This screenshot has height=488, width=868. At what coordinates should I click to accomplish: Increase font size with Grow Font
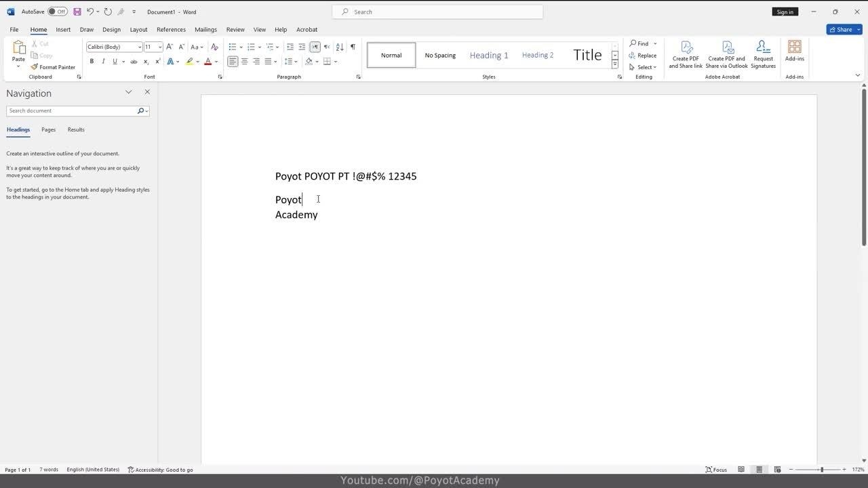pos(170,47)
